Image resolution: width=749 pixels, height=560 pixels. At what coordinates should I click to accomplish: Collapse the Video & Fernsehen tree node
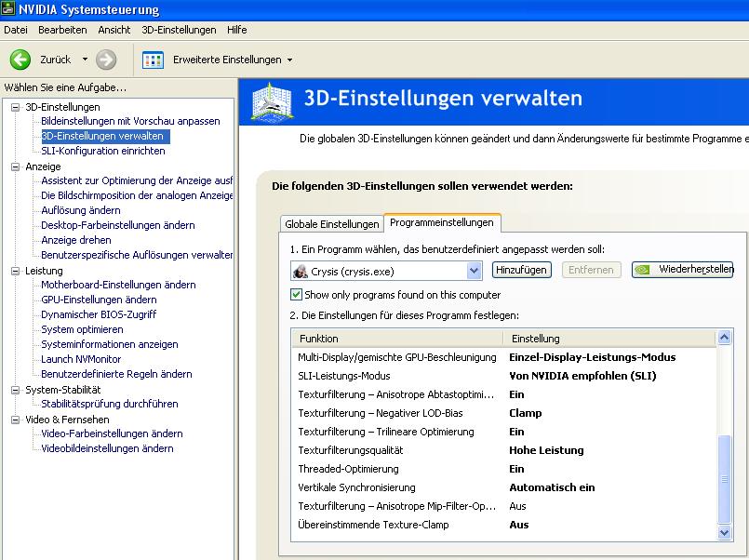coord(15,420)
